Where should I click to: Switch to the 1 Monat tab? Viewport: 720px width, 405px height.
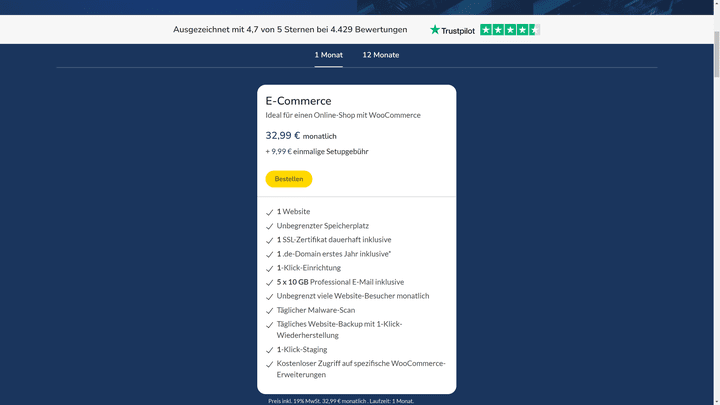[328, 55]
